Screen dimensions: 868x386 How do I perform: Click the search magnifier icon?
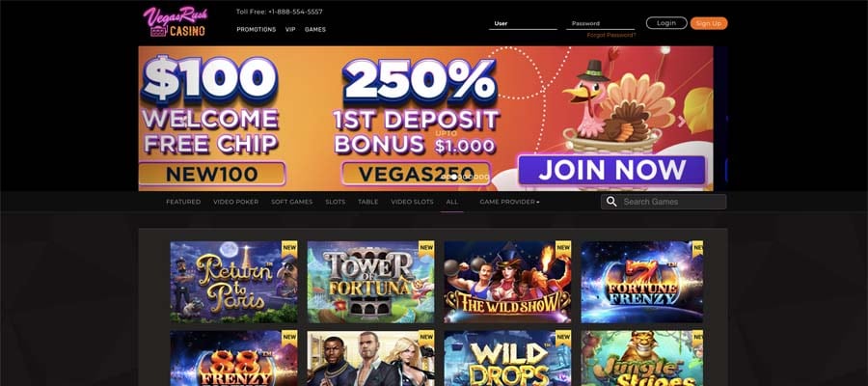611,202
